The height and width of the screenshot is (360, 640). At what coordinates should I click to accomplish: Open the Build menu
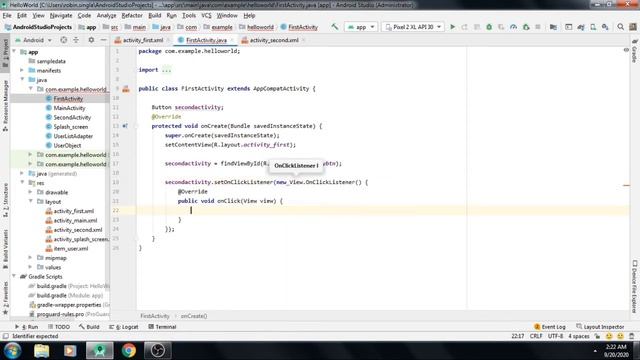tap(154, 16)
